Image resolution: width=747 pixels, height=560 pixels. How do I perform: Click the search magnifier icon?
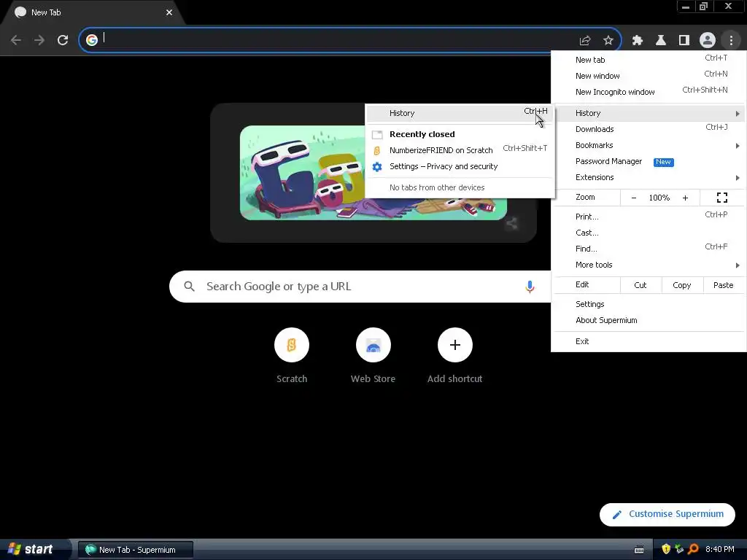[x=189, y=286]
